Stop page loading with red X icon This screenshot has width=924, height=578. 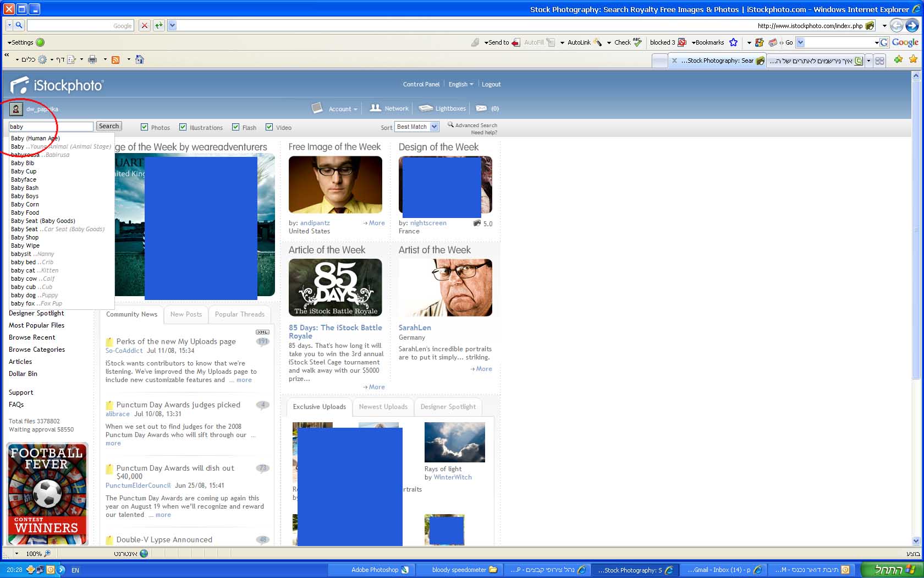point(144,25)
